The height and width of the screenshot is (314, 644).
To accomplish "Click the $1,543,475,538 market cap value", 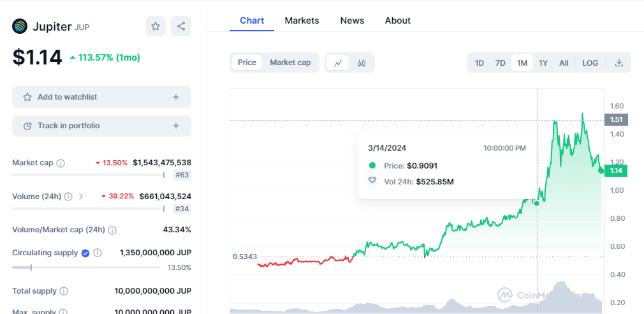I will coord(162,163).
